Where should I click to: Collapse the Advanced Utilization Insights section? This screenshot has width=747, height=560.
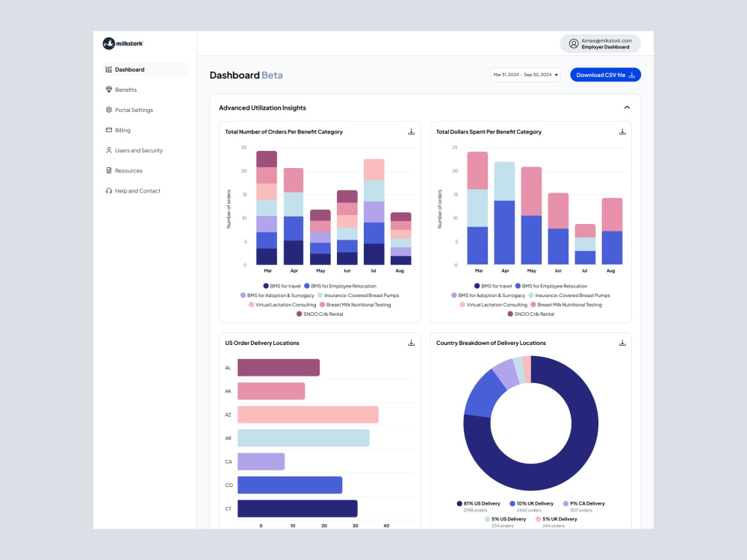627,108
